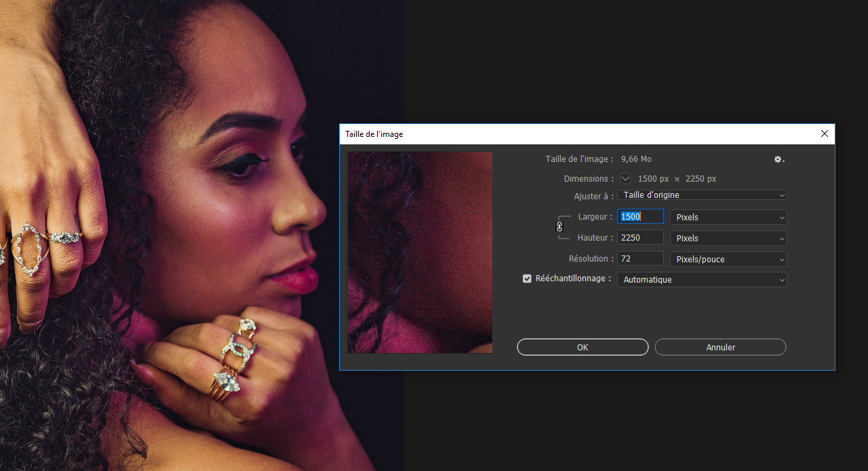Toggle the constrain proportions chain link icon

(559, 227)
